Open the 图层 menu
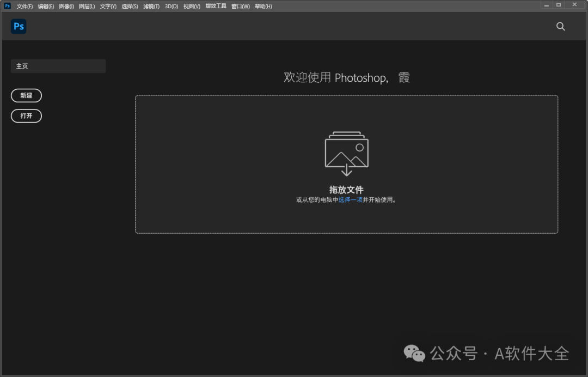The width and height of the screenshot is (588, 377). tap(86, 6)
